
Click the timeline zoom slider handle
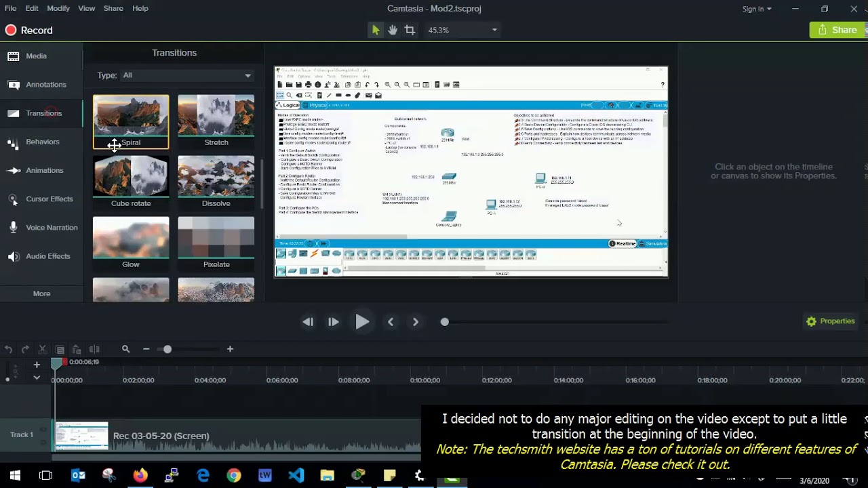click(167, 349)
